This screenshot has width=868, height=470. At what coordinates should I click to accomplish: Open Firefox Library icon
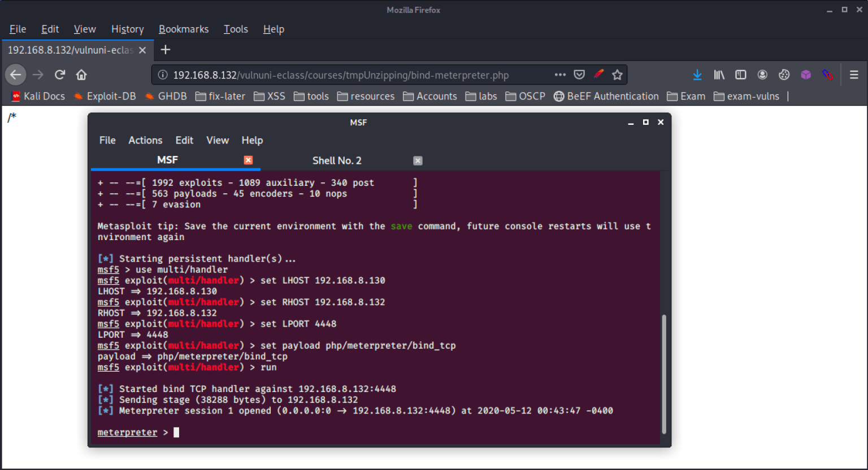pyautogui.click(x=719, y=75)
